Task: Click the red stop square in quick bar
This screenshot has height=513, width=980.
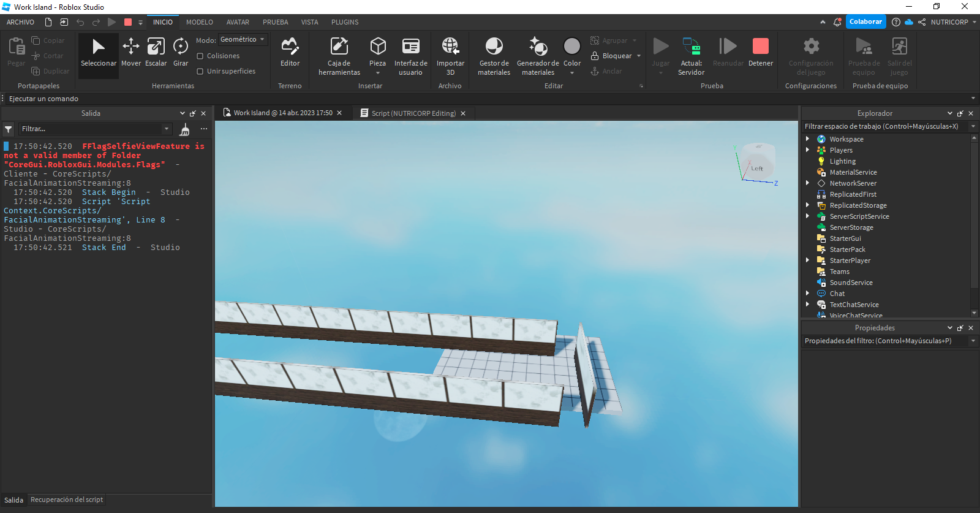Action: pyautogui.click(x=128, y=22)
